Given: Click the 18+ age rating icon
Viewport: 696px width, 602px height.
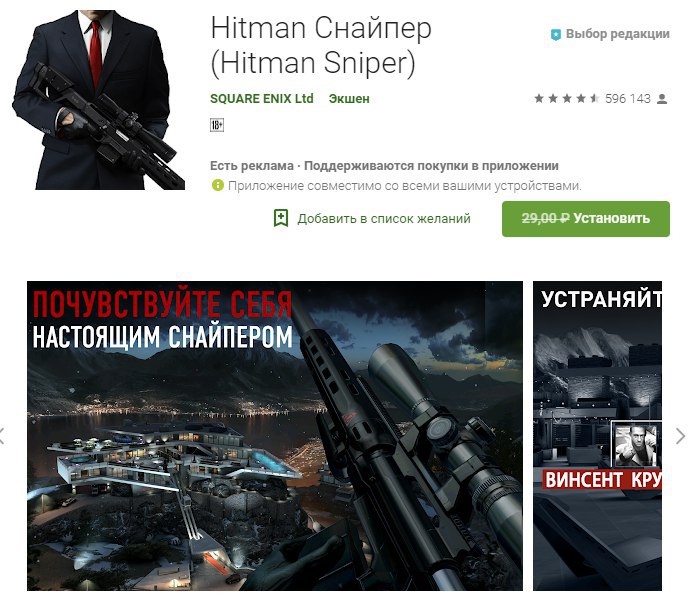Looking at the screenshot, I should 217,125.
